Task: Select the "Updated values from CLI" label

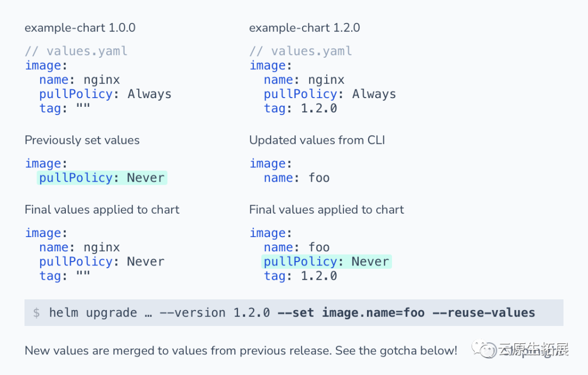Action: [317, 140]
